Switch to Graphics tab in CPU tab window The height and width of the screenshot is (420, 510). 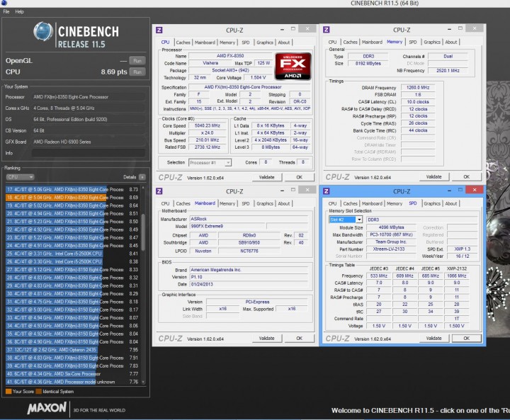(265, 42)
